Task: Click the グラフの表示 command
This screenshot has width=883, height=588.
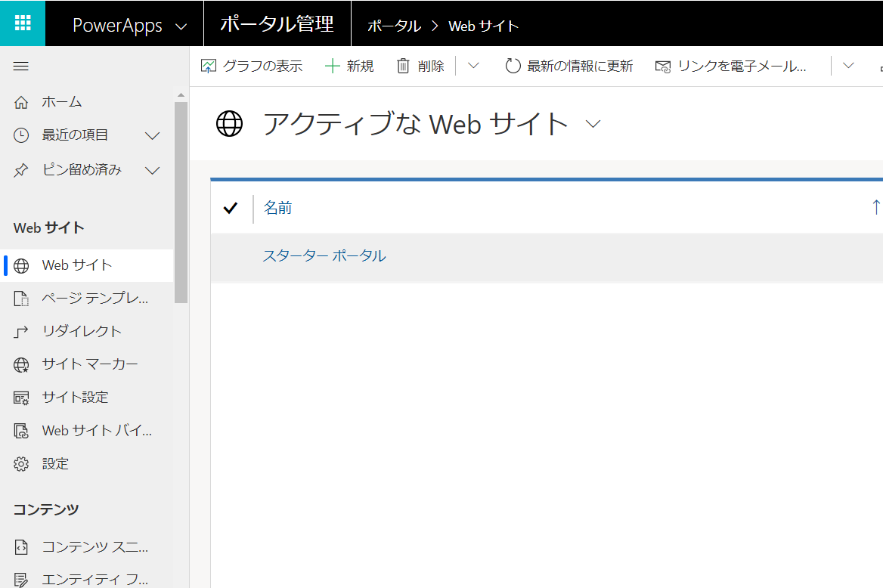Action: 252,66
